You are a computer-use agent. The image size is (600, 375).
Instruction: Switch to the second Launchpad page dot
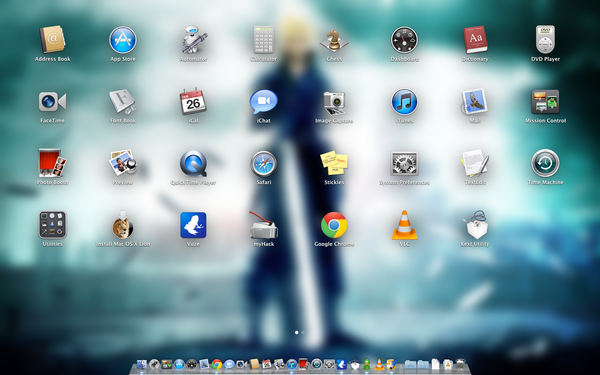coord(303,333)
